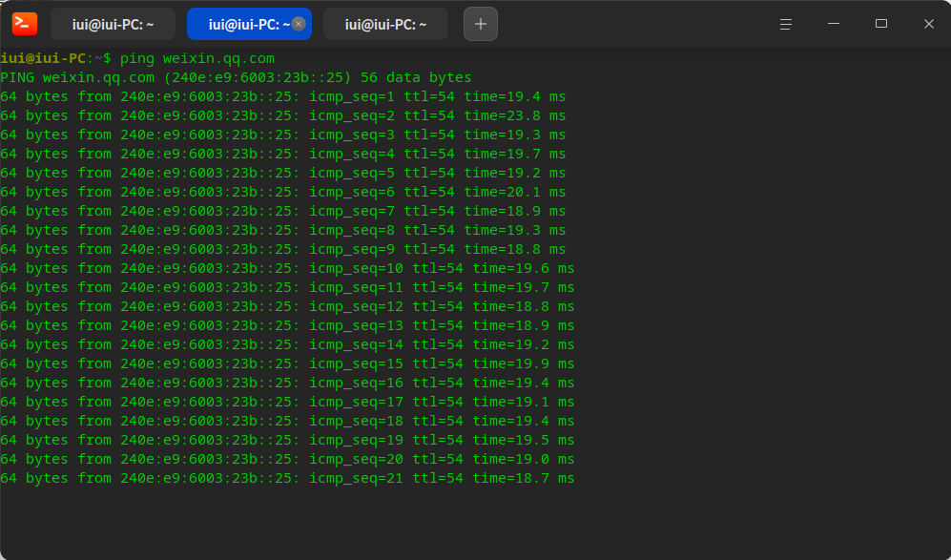Minimize the terminal window

(x=834, y=24)
